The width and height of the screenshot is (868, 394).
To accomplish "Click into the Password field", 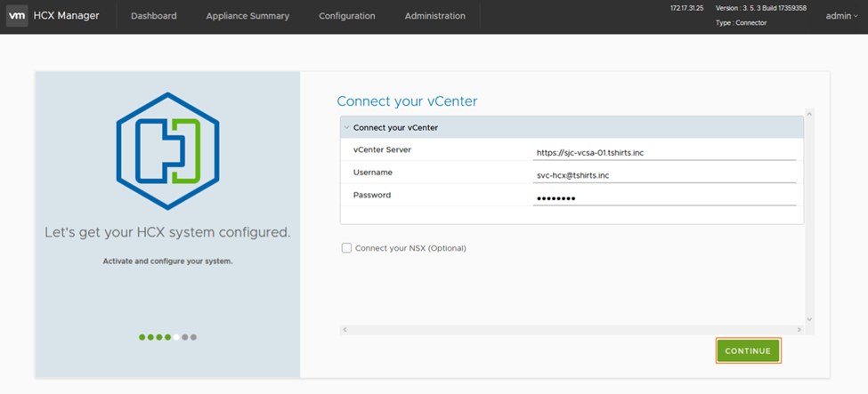I will click(663, 197).
